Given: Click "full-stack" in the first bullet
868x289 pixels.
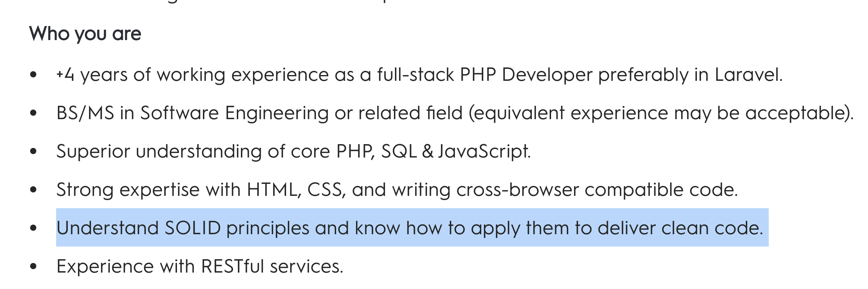Looking at the screenshot, I should [x=416, y=74].
